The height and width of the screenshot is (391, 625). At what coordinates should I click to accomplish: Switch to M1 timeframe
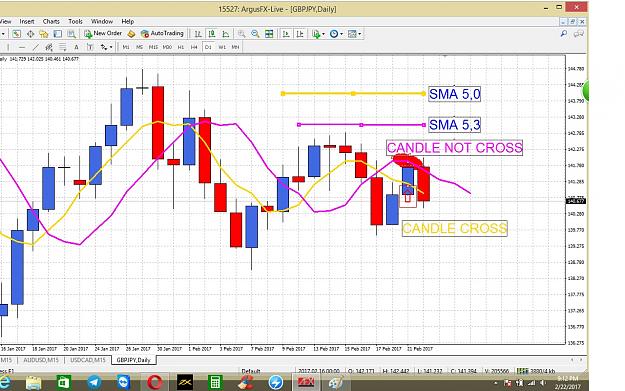126,47
